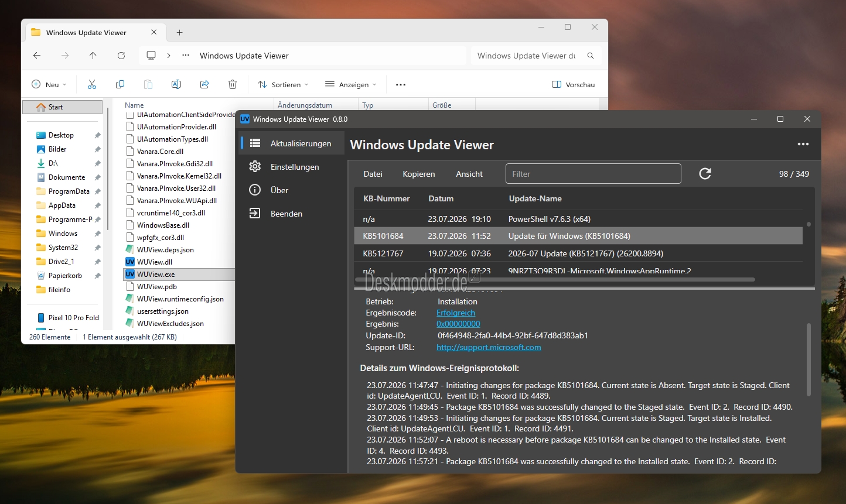Click the details pane vertical scrollbar

[809, 359]
